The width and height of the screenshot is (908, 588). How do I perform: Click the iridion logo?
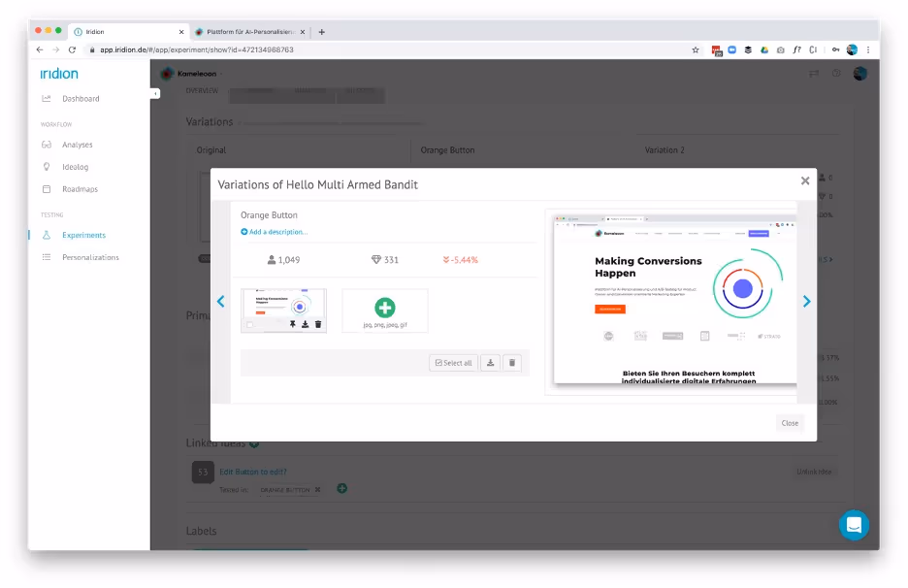(59, 74)
